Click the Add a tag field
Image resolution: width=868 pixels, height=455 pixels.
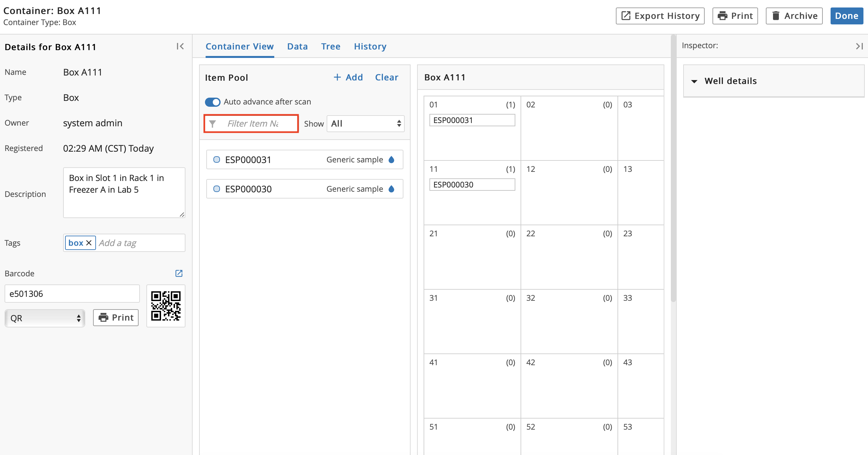(140, 243)
